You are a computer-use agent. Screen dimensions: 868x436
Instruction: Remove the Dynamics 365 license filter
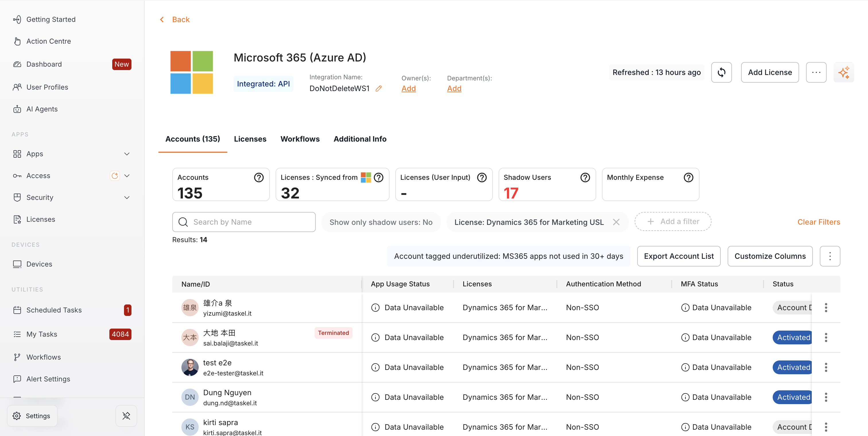[616, 222]
